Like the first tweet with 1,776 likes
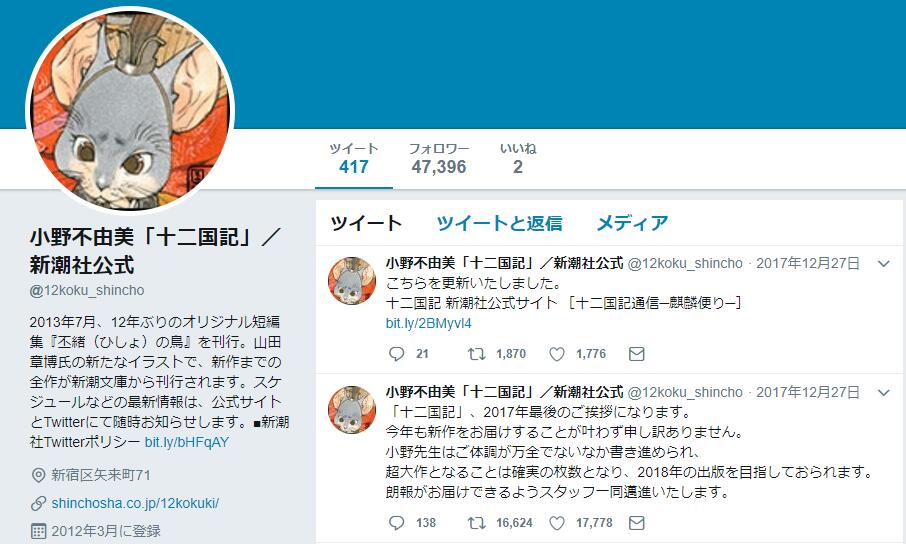 click(x=556, y=354)
